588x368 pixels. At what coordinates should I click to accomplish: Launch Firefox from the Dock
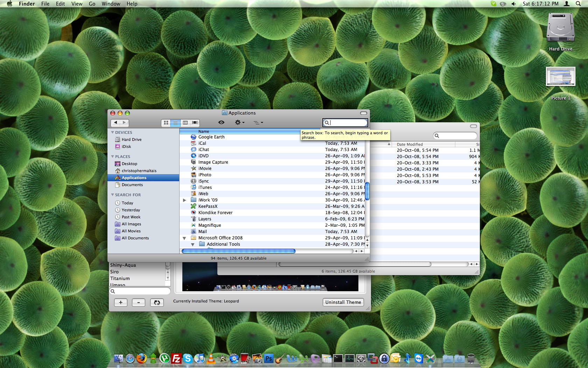click(142, 359)
